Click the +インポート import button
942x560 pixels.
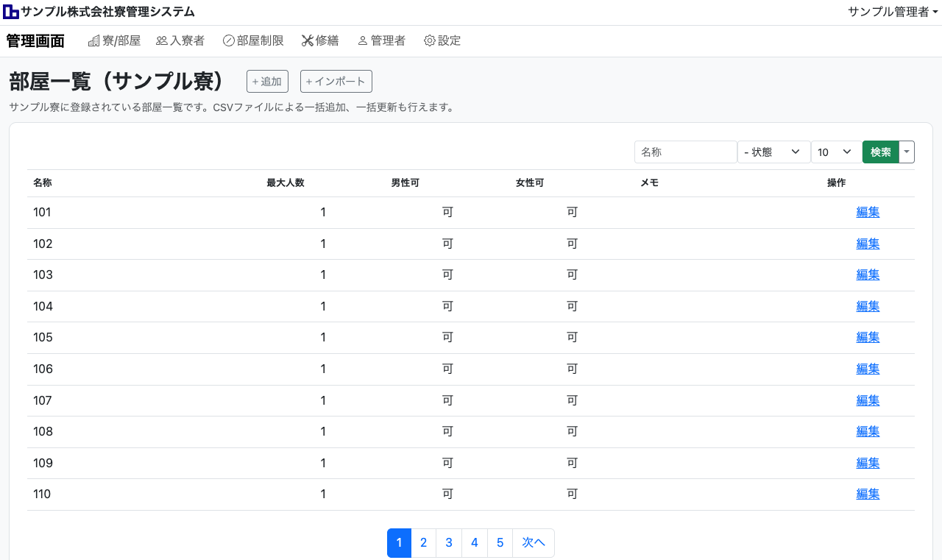point(336,82)
